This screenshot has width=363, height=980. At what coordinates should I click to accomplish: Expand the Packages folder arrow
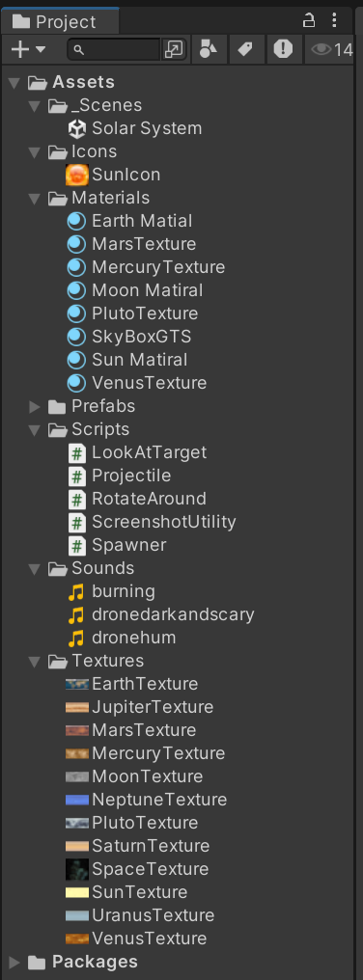tap(14, 962)
